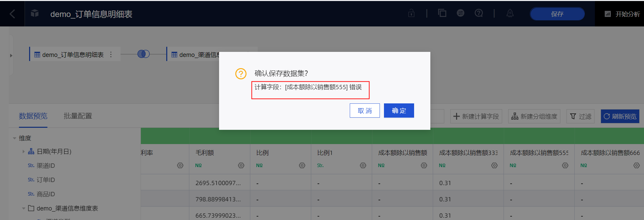644x220 pixels.
Task: Collapse the demo_渠道信息维度表 folder
Action: point(24,208)
